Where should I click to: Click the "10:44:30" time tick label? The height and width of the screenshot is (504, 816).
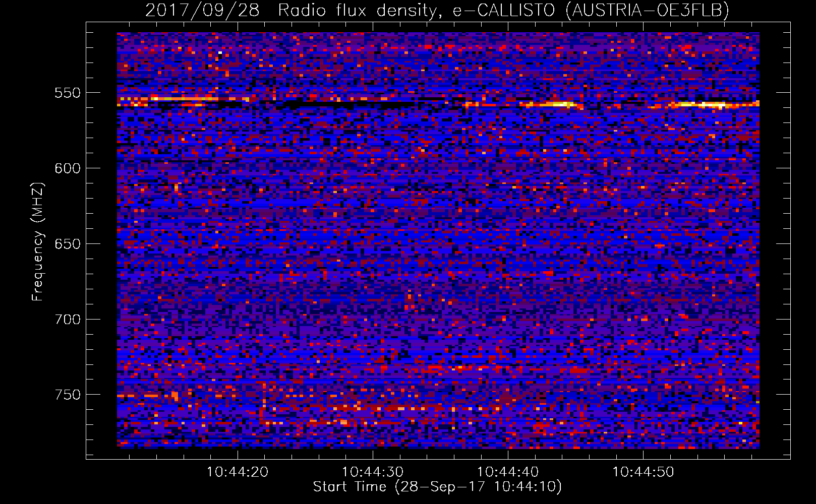coord(373,472)
